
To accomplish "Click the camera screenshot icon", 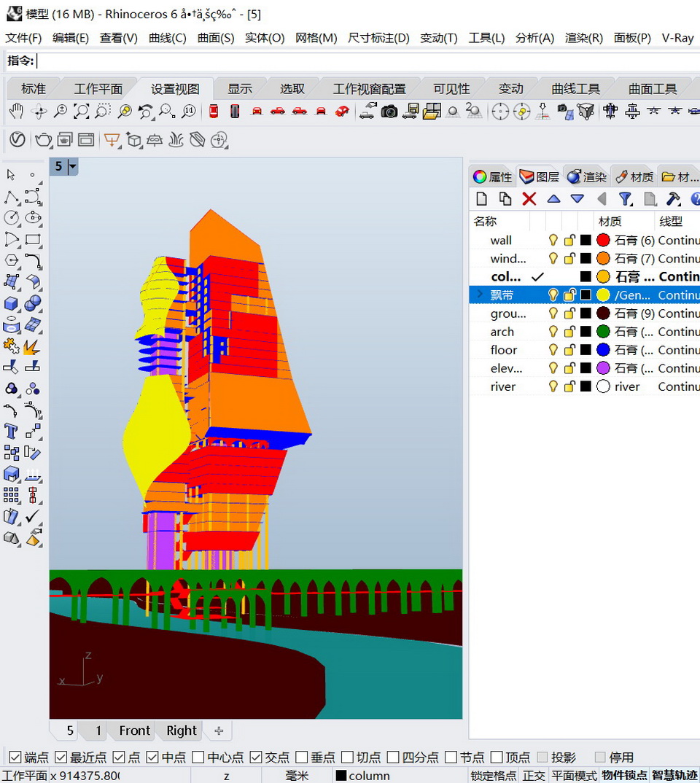I will coord(389,112).
